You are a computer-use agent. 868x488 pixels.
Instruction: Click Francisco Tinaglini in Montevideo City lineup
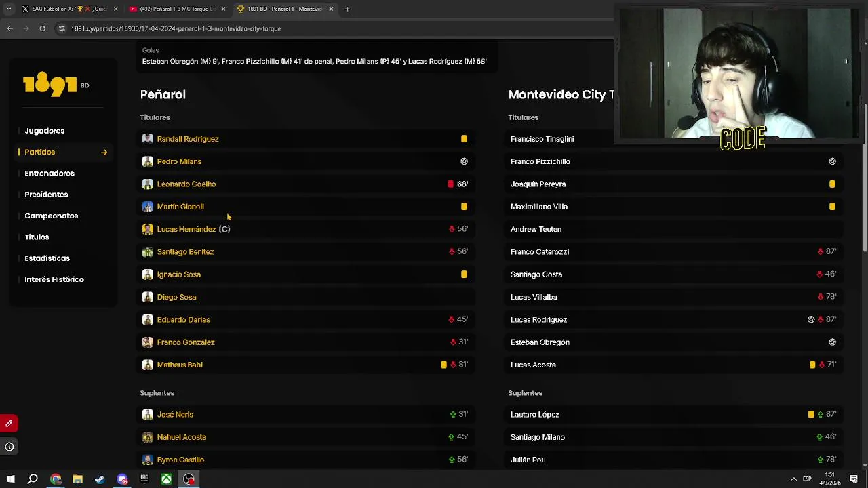pos(542,139)
